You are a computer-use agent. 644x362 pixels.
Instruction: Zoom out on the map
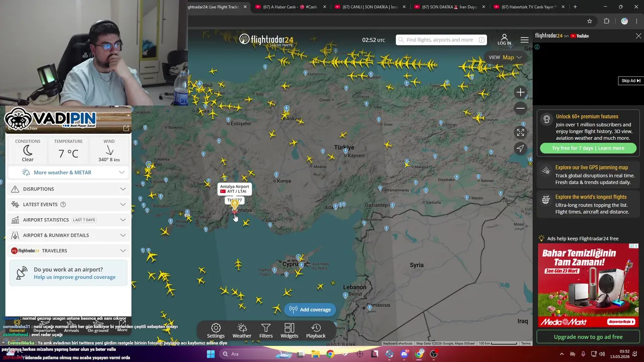point(520,108)
